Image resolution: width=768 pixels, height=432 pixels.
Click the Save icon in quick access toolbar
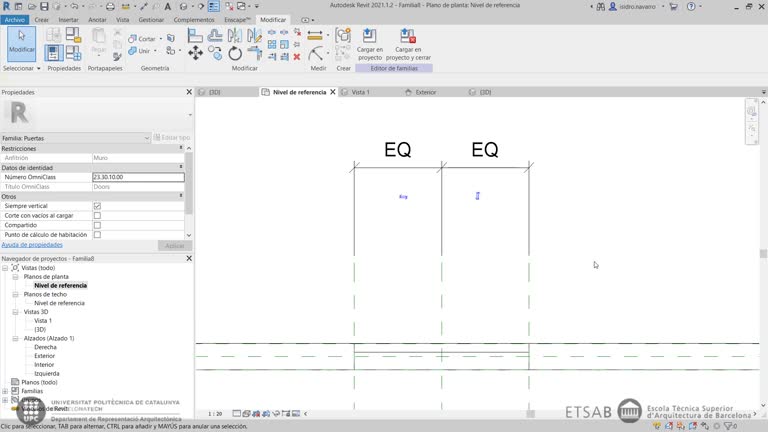[x=44, y=6]
